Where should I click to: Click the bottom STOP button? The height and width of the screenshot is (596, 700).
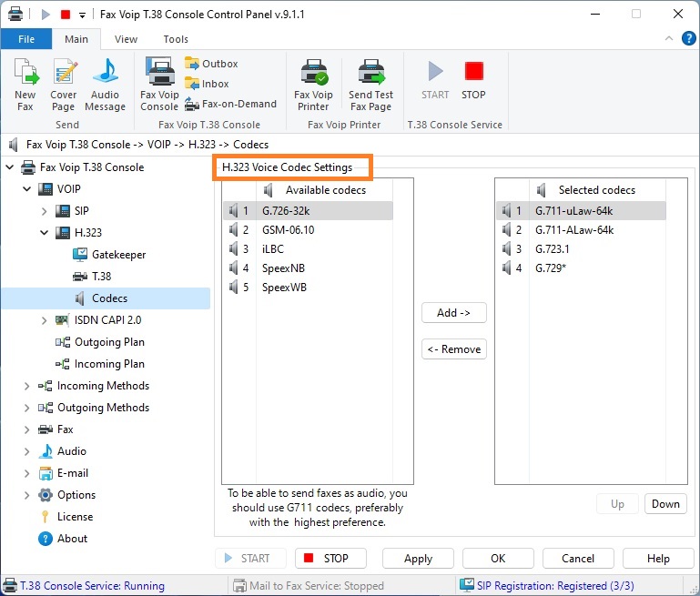(x=330, y=559)
